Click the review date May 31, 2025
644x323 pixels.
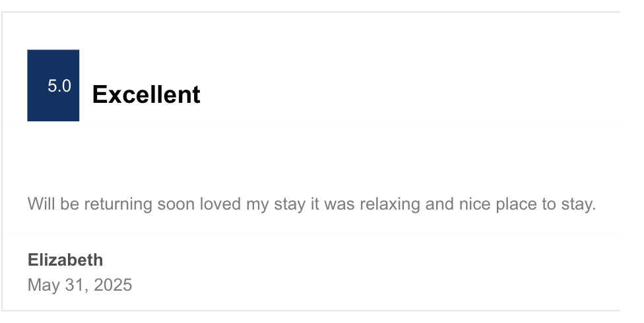pyautogui.click(x=80, y=285)
